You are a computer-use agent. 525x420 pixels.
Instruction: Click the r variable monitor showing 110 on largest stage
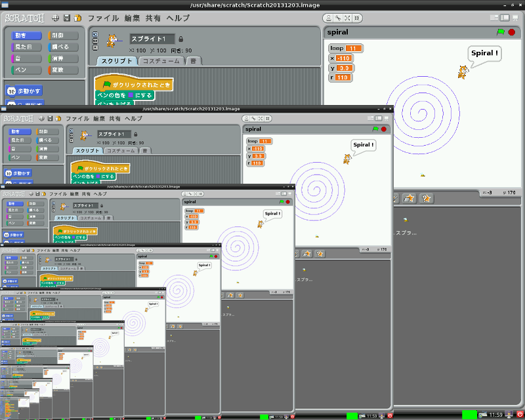coord(340,77)
